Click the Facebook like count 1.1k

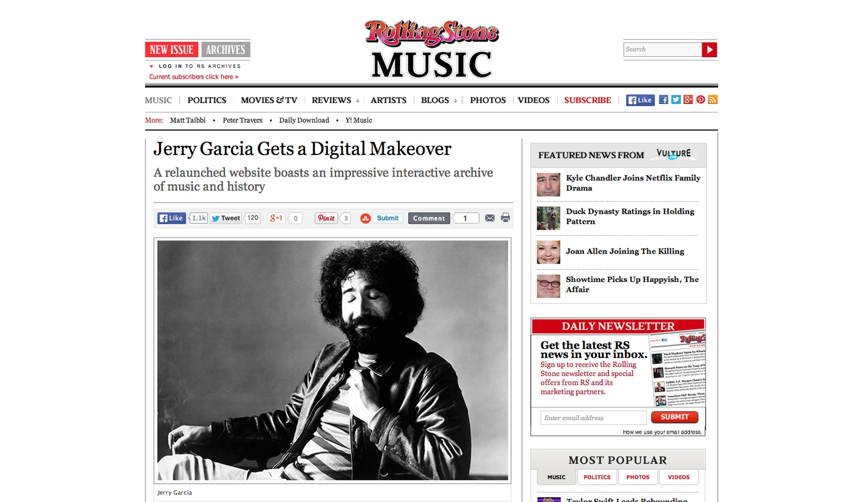[x=199, y=218]
